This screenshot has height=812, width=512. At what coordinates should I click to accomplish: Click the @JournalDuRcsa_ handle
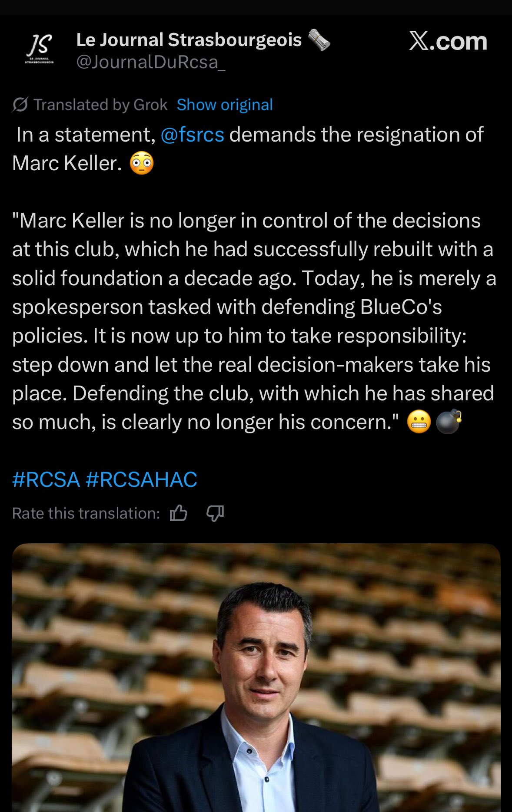(151, 62)
